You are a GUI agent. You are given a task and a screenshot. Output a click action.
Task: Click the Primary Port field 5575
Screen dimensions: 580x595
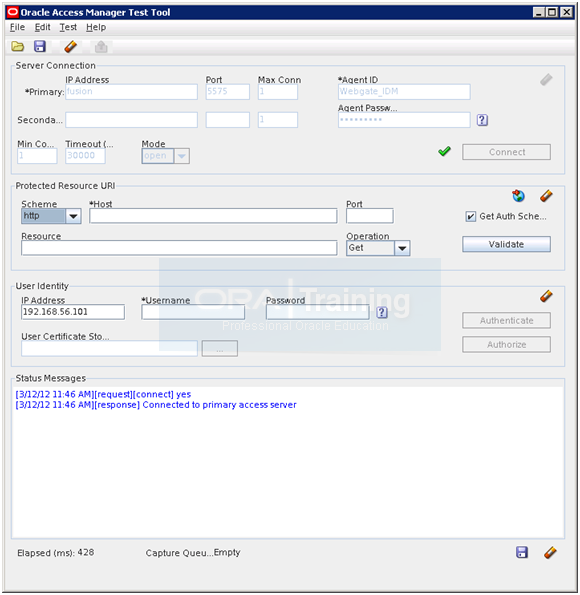pyautogui.click(x=228, y=92)
